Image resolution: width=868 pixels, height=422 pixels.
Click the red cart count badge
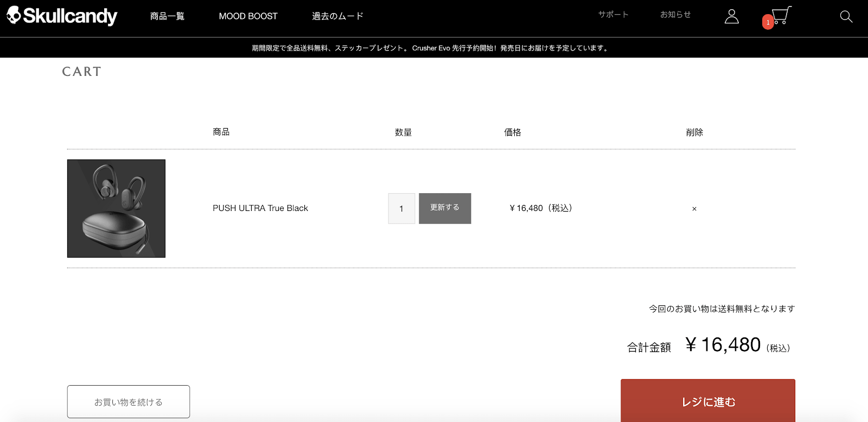[x=768, y=22]
